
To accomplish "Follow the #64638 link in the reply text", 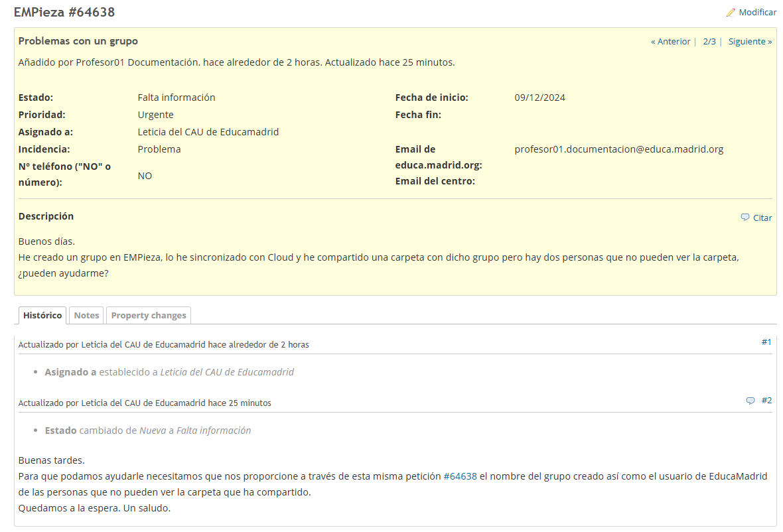I will click(460, 476).
